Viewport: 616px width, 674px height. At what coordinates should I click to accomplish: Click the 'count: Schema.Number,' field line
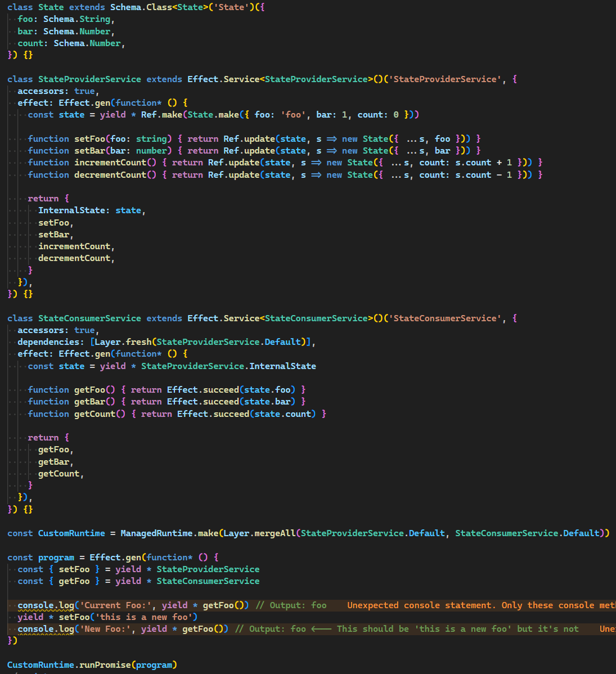pos(71,43)
